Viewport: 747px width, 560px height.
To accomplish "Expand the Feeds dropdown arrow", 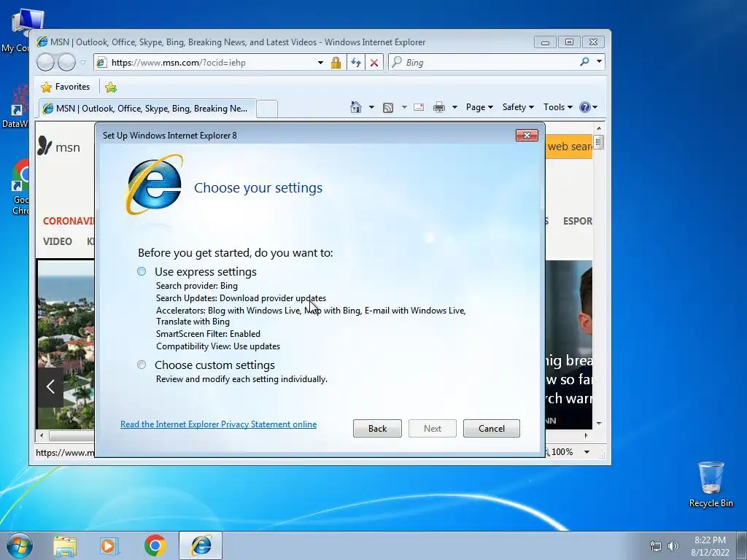I will [x=404, y=107].
